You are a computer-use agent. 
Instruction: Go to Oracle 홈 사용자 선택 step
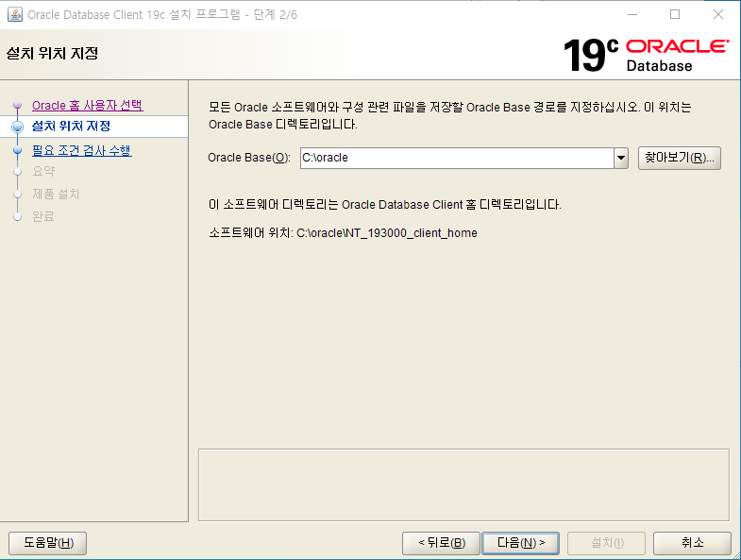[x=88, y=105]
